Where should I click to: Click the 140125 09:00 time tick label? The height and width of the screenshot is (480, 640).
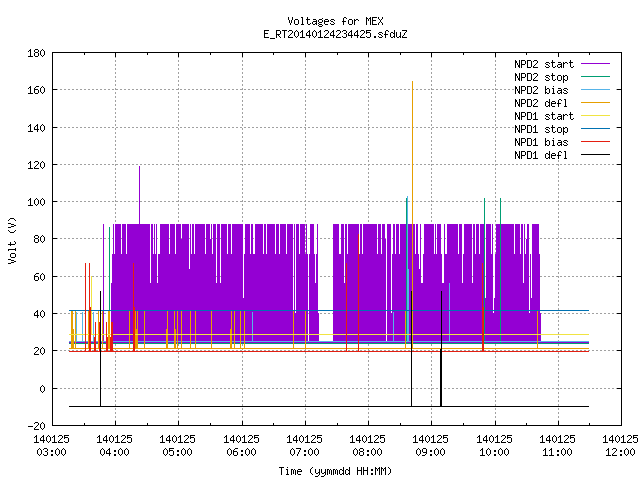[x=430, y=446]
